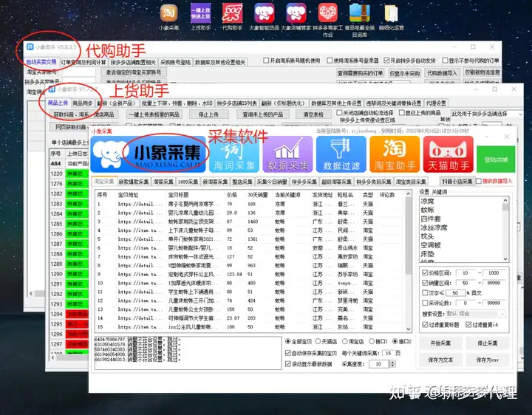Viewport: 532px width, 415px height.
Task: Toggle 开启拼多多自动发货 in 代购助手
Action: click(x=386, y=61)
